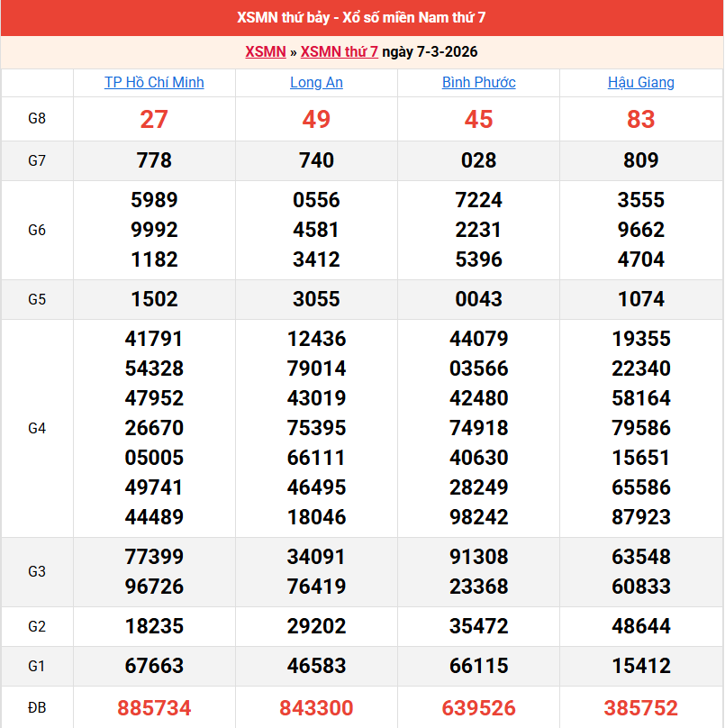Viewport: 725px width, 728px height.
Task: Click the date text ngày 7-3-2026
Action: click(430, 52)
